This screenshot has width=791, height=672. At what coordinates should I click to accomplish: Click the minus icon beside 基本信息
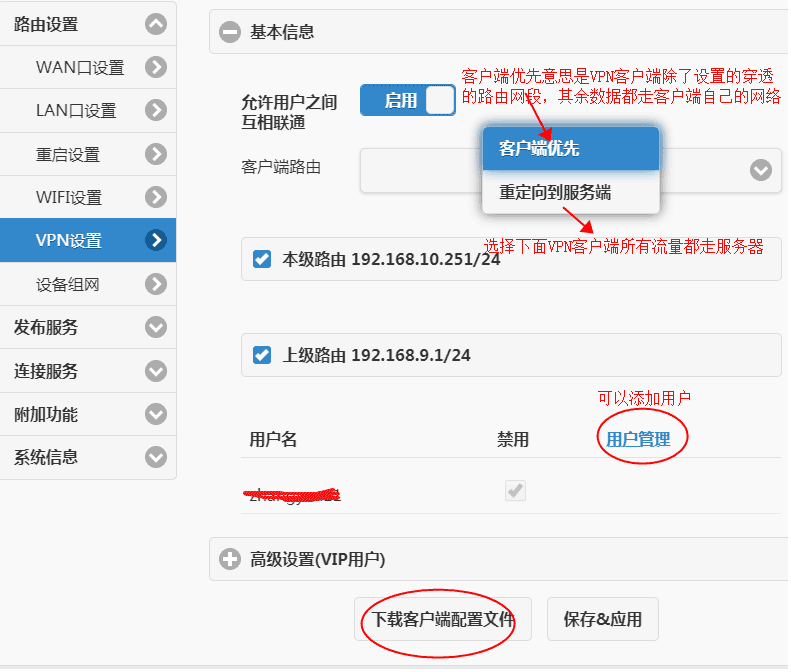230,32
